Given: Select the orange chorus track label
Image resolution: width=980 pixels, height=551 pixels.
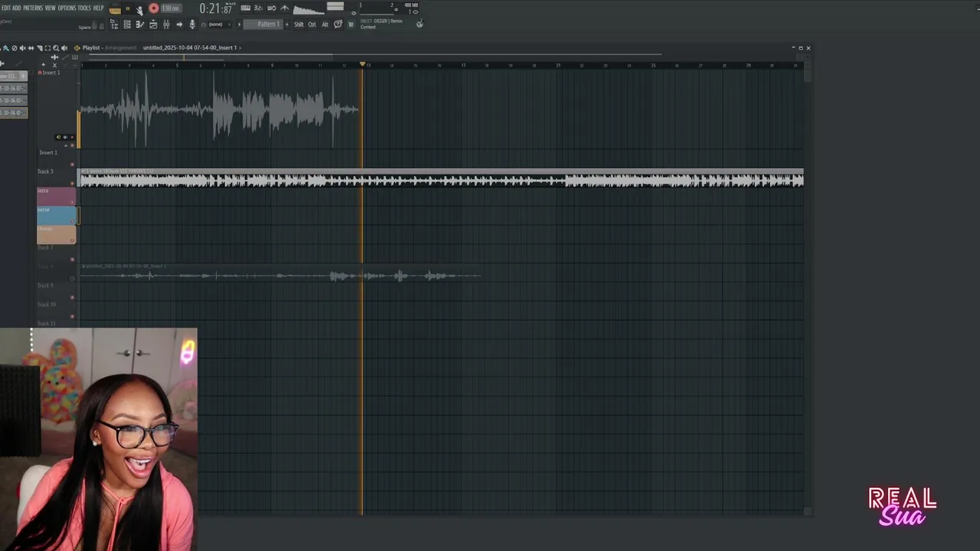Looking at the screenshot, I should pos(56,234).
